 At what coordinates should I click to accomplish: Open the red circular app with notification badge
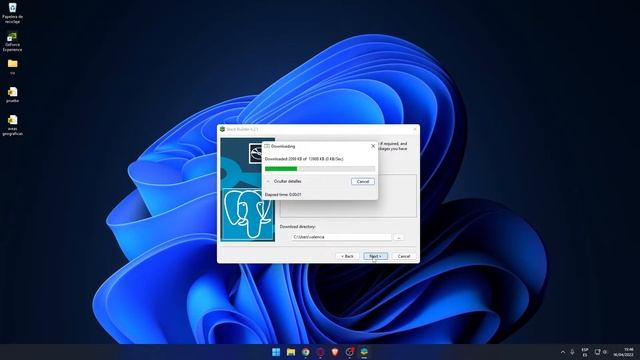[x=349, y=352]
